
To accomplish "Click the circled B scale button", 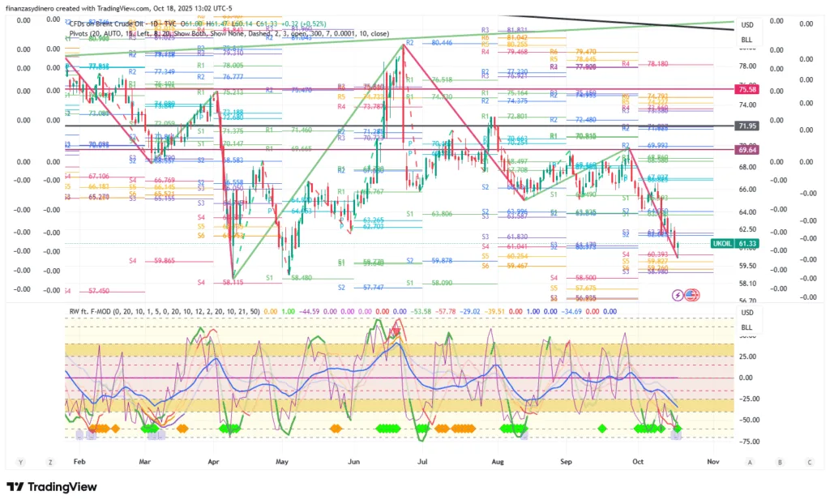I will point(780,461).
